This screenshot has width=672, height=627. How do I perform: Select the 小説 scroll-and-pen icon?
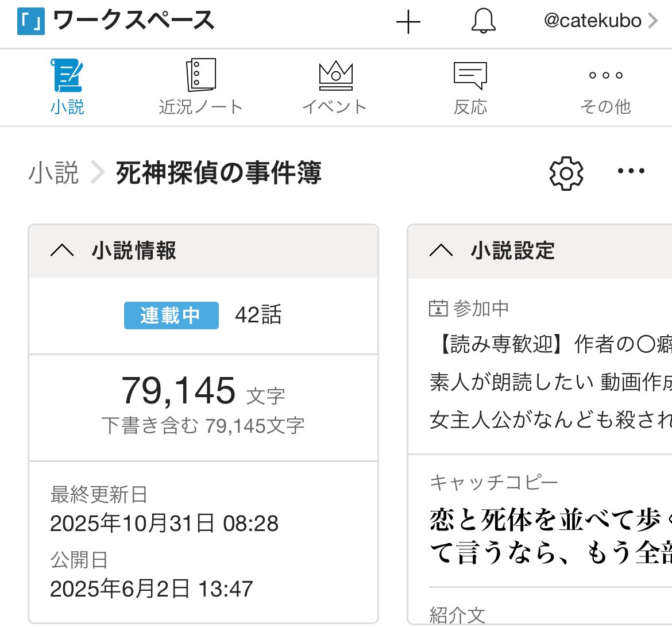[x=67, y=75]
